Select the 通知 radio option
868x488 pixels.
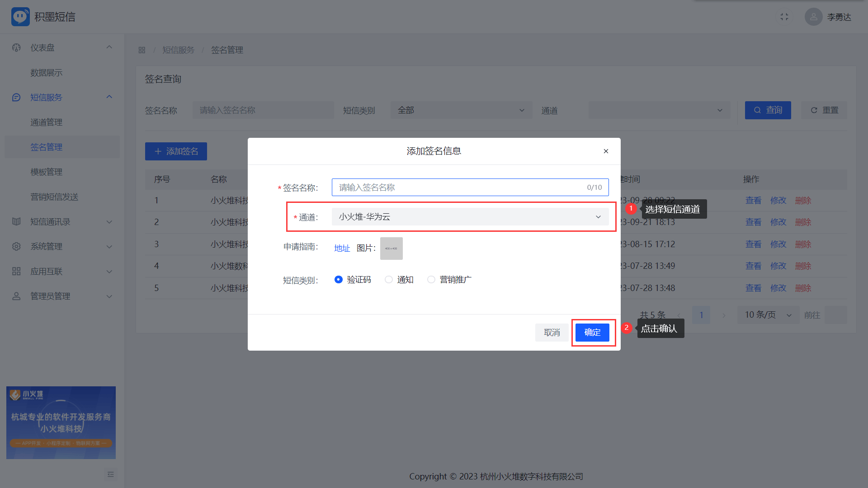pyautogui.click(x=388, y=280)
